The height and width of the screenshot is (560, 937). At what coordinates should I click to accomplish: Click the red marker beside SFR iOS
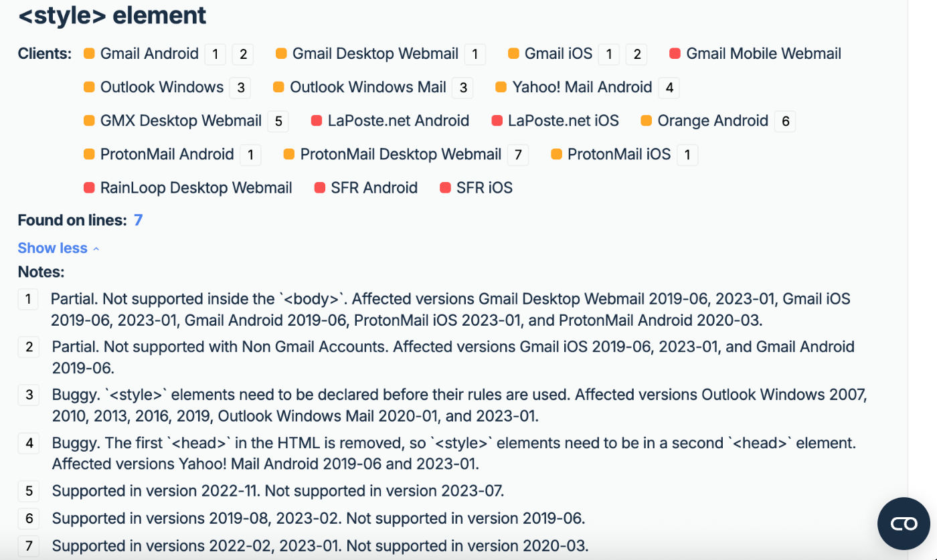[x=445, y=188]
